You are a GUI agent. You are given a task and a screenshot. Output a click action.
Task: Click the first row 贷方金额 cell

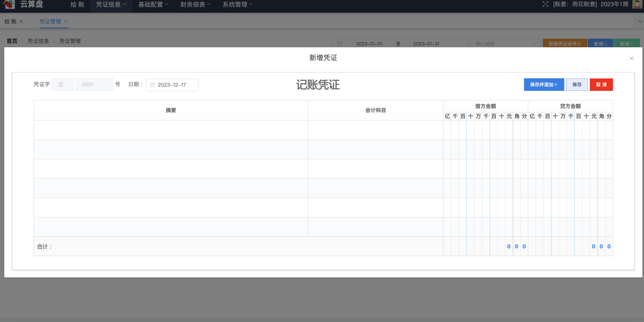(x=570, y=130)
